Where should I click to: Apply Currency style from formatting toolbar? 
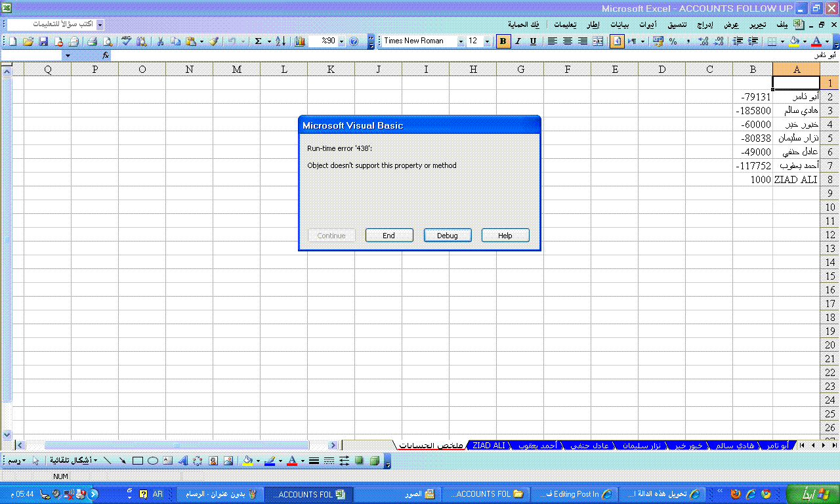pos(658,41)
